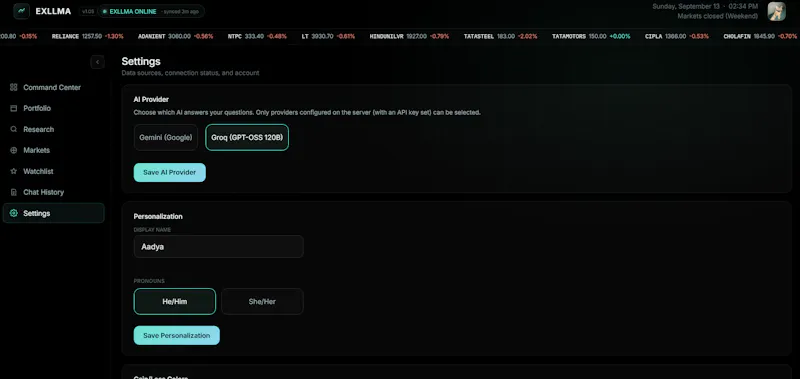Click the 'synced 3m ago' text

click(181, 11)
